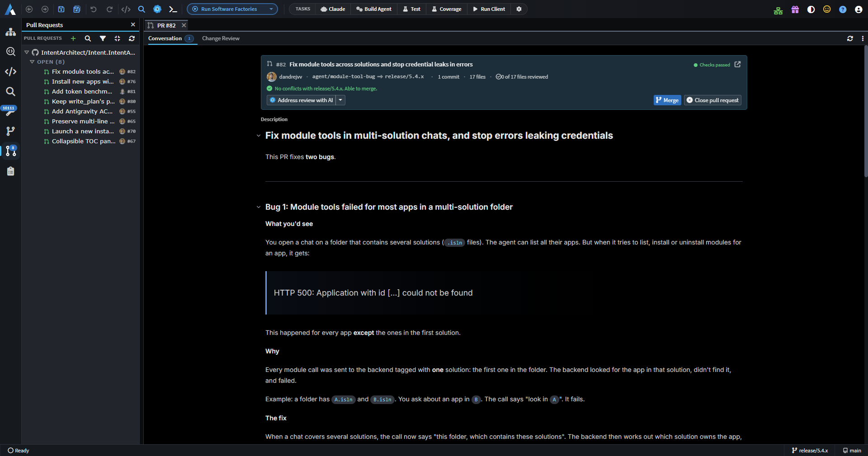Click Close pull request button
868x456 pixels.
[712, 100]
